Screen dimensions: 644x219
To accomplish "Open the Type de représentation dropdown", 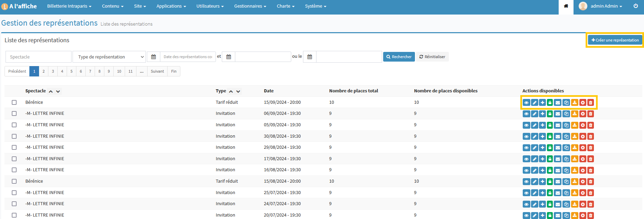I will (109, 57).
